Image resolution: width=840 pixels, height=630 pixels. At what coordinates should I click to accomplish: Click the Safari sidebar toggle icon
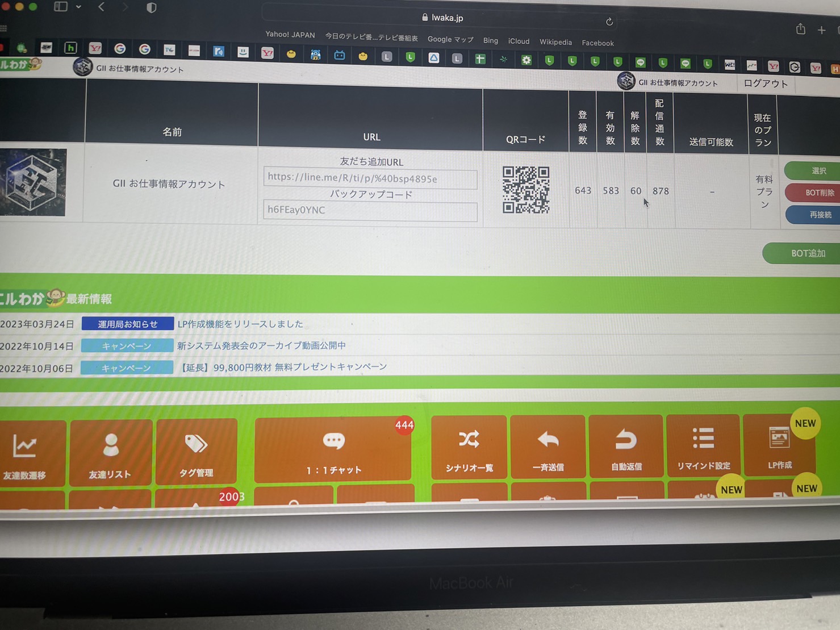point(61,7)
